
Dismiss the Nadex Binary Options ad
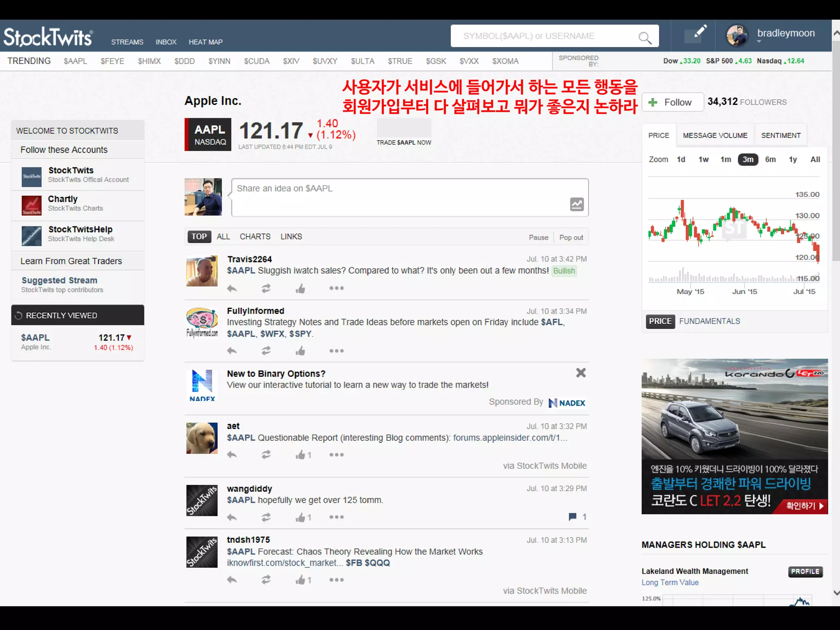(x=581, y=373)
